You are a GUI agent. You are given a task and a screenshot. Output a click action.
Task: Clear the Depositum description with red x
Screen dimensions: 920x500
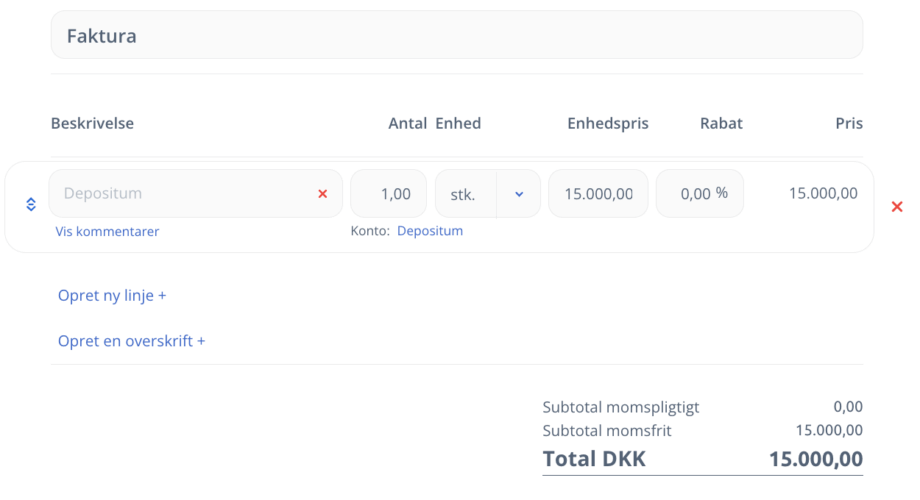click(322, 194)
